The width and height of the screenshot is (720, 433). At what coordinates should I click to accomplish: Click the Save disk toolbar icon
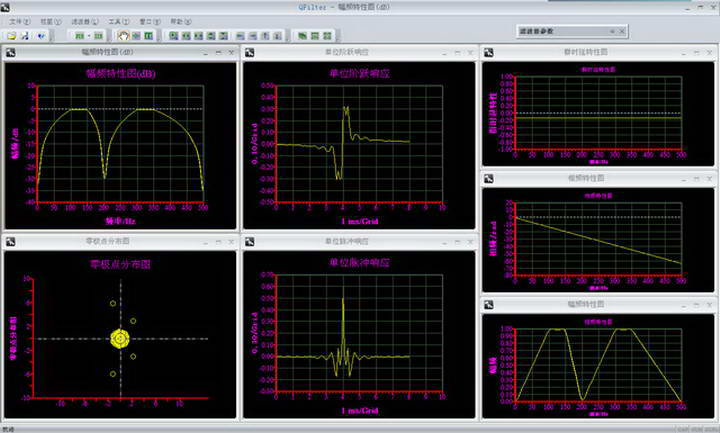click(x=24, y=35)
